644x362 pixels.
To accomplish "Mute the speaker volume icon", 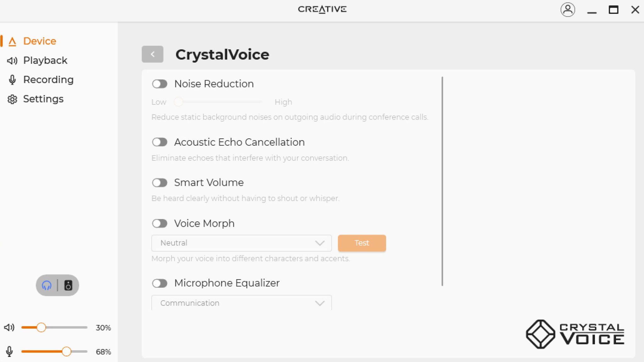I will pyautogui.click(x=9, y=327).
